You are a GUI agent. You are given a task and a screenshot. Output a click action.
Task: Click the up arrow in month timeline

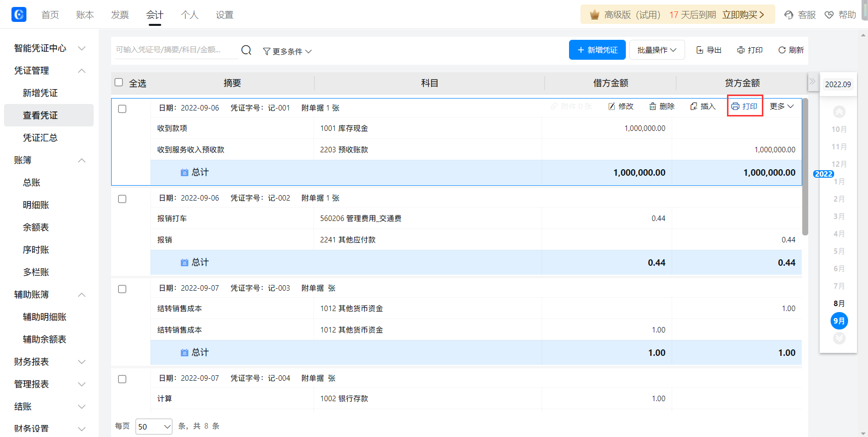(x=839, y=111)
